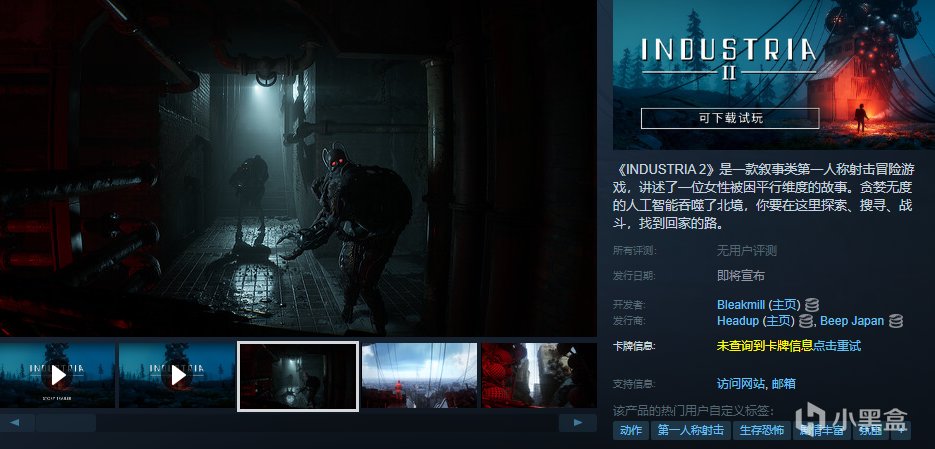Select the 生存恐怖 tag
This screenshot has height=449, width=935.
click(x=759, y=431)
